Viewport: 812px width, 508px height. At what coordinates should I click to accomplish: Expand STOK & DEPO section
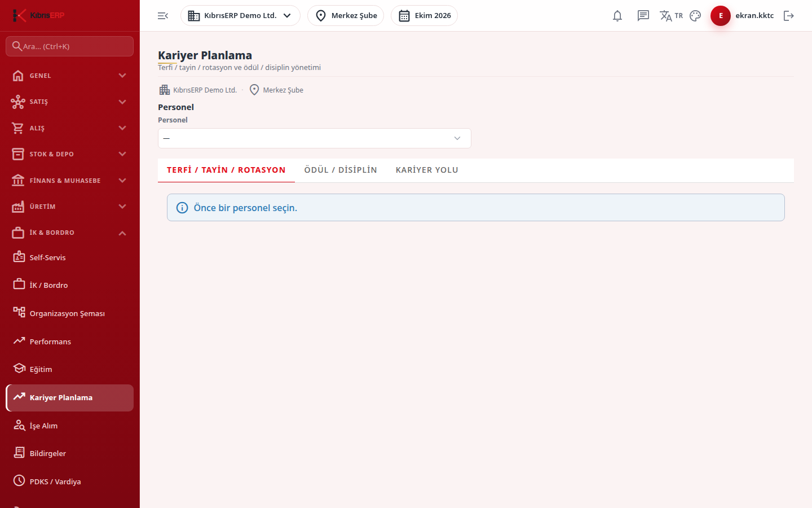69,154
